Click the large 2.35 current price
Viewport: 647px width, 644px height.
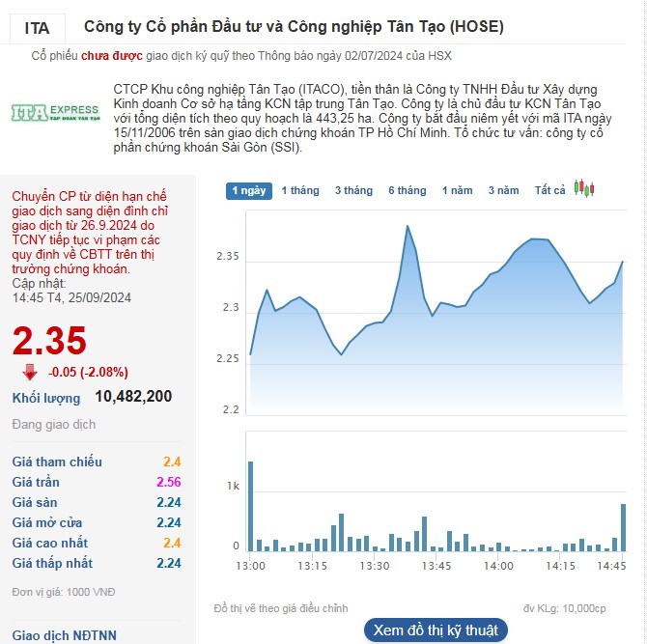coord(49,341)
